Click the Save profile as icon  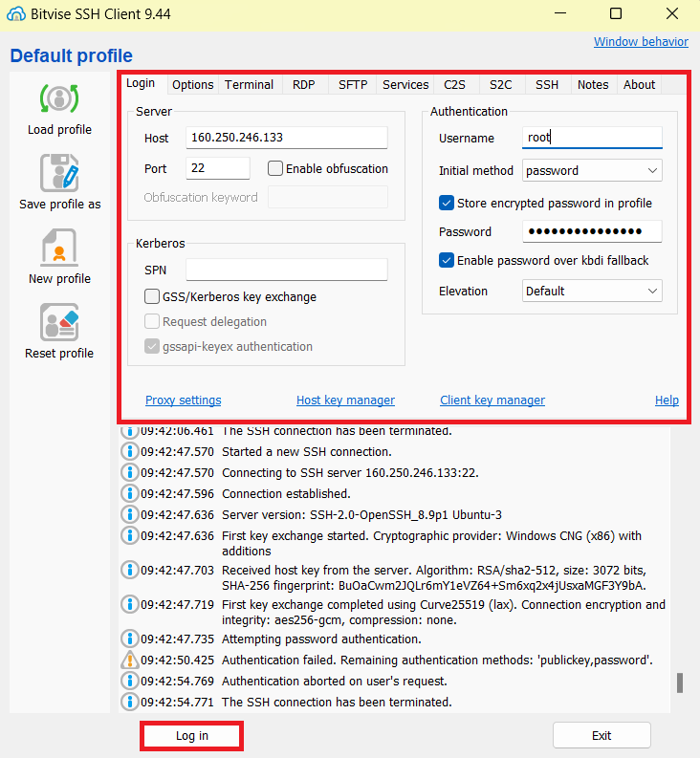59,173
